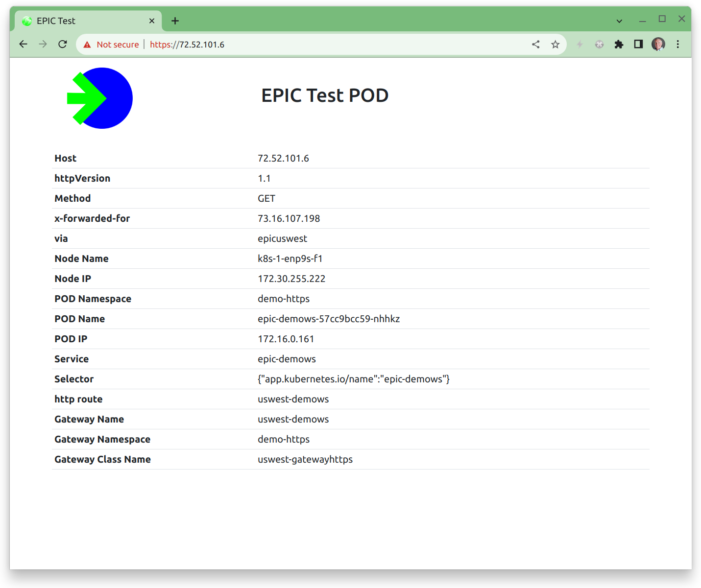The width and height of the screenshot is (701, 588).
Task: Click the httpVersion value 1.1
Action: pos(264,178)
